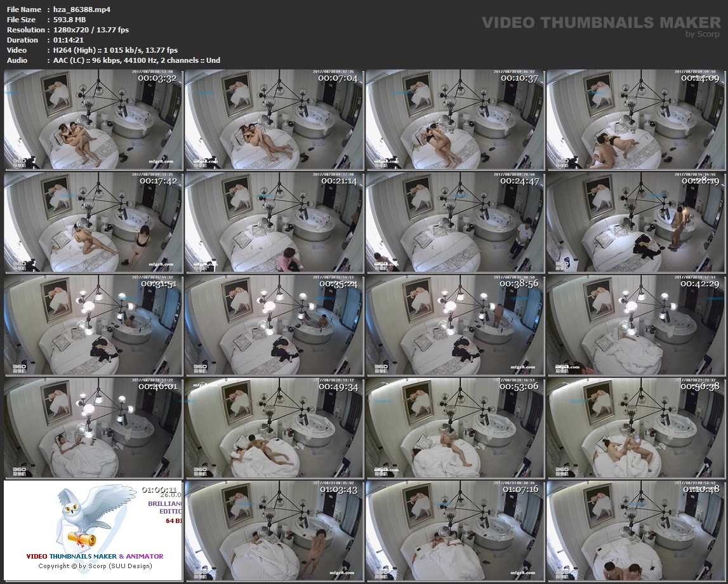Image resolution: width=728 pixels, height=584 pixels.
Task: Select the thumbnail stamped 00:21:14
Action: (x=274, y=222)
